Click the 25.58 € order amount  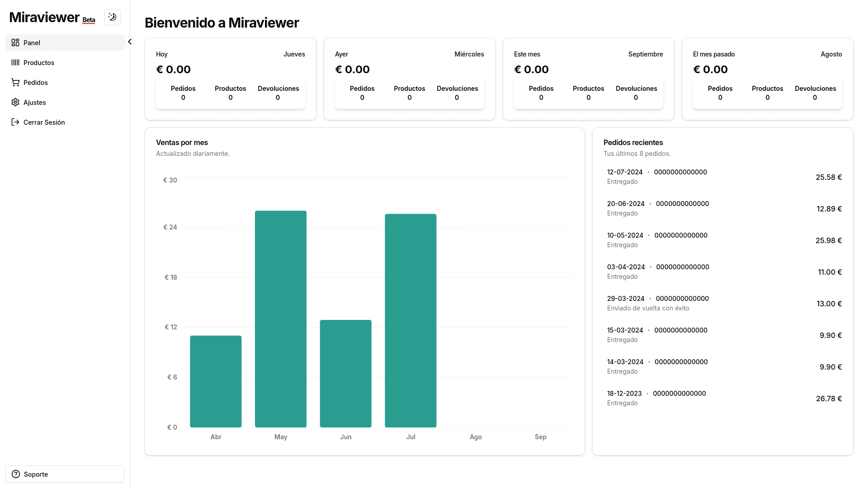[829, 177]
